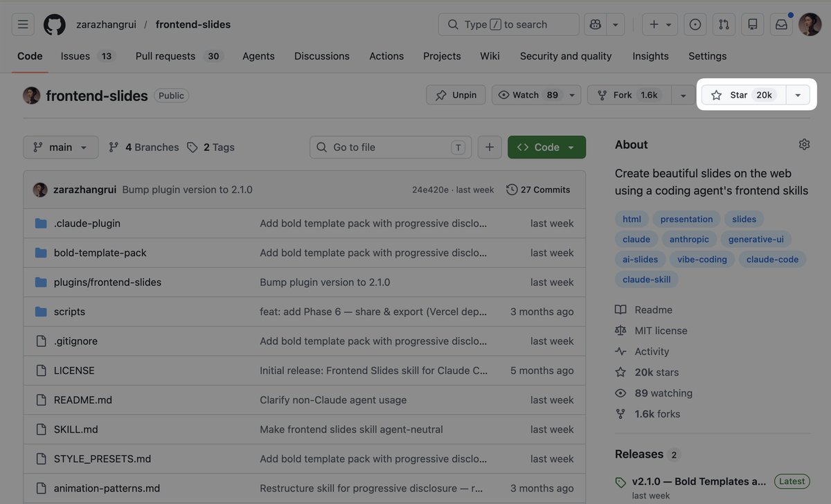Image resolution: width=831 pixels, height=504 pixels.
Task: Click the Star button for frontend-slides
Action: [744, 95]
